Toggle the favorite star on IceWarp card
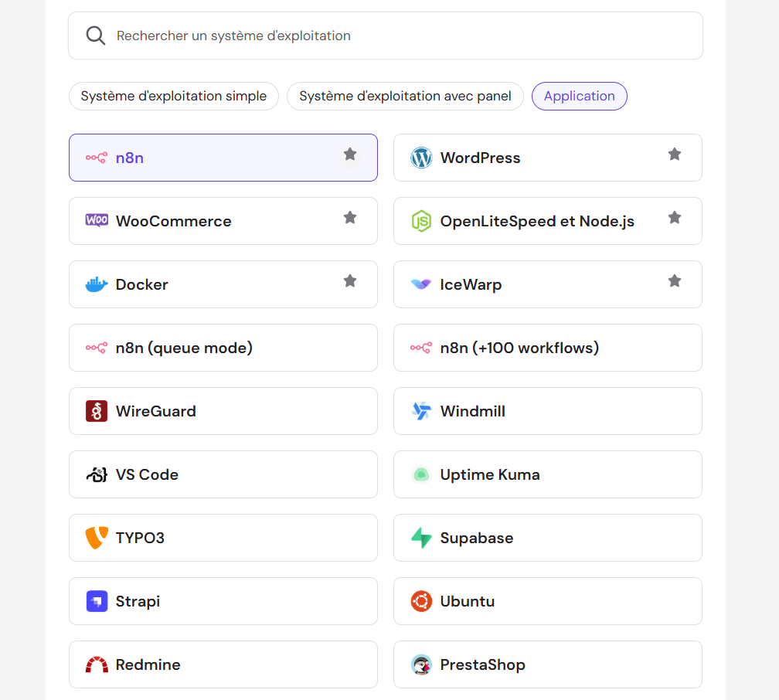The width and height of the screenshot is (779, 700). point(675,281)
